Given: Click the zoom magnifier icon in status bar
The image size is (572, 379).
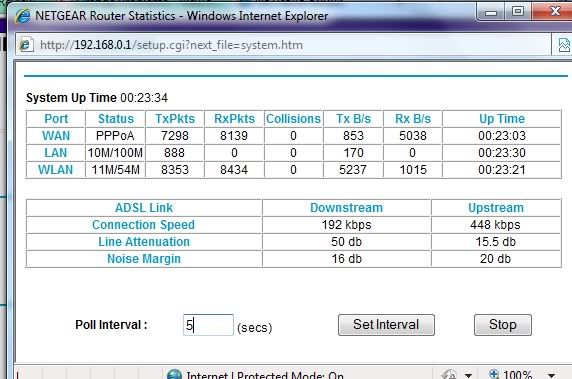Looking at the screenshot, I should coord(494,374).
